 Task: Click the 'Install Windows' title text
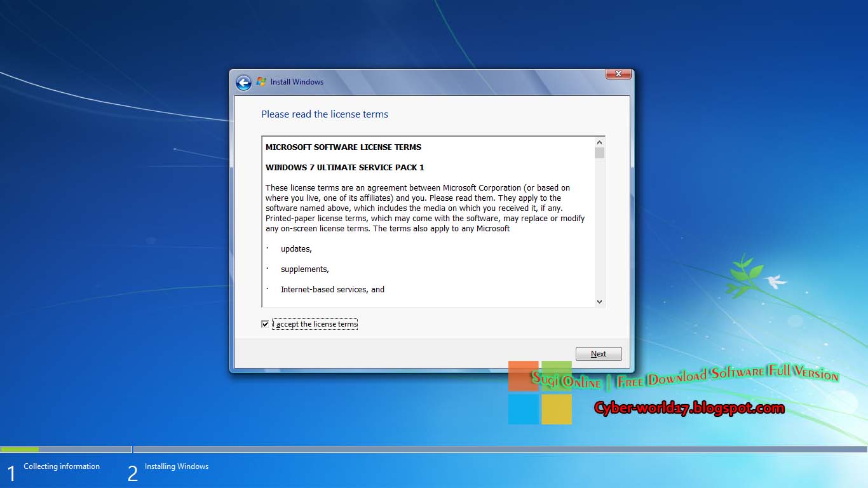297,82
